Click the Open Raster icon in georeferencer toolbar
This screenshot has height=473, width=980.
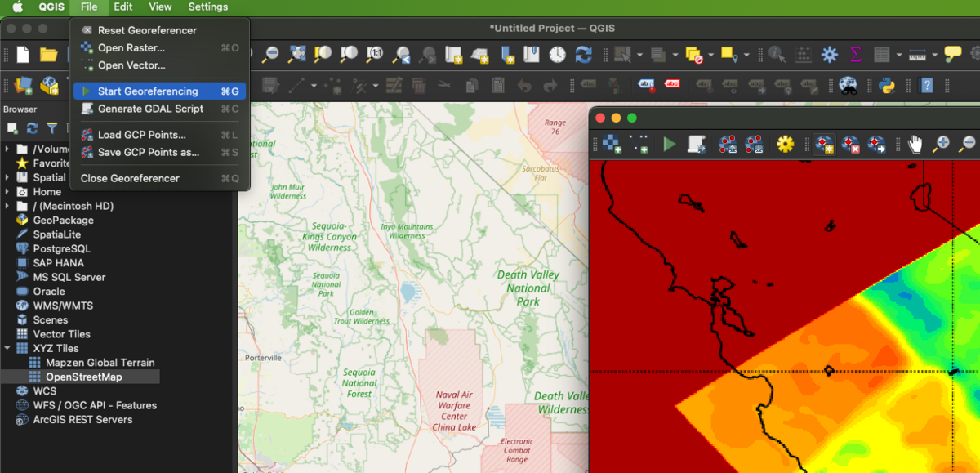coord(612,144)
